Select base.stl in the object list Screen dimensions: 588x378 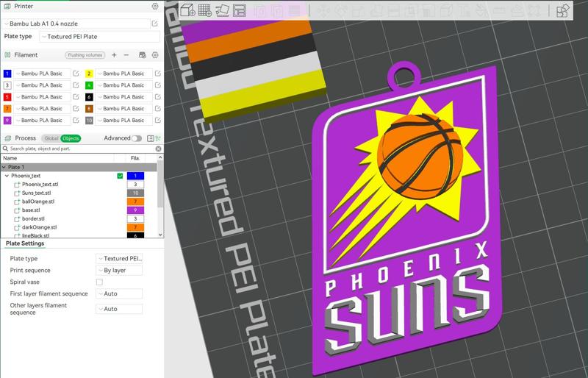pyautogui.click(x=31, y=210)
